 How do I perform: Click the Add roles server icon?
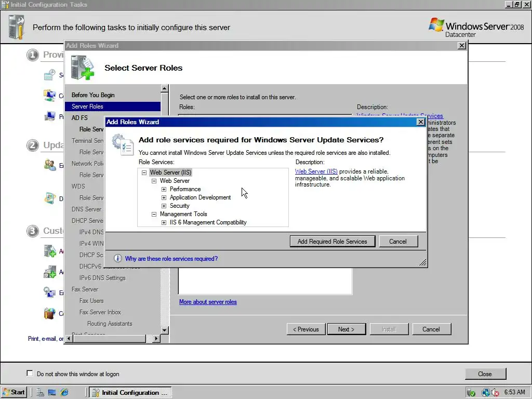point(49,251)
